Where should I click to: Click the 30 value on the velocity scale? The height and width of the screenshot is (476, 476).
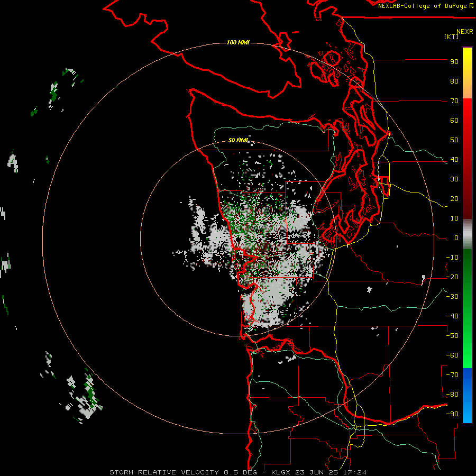tap(454, 179)
